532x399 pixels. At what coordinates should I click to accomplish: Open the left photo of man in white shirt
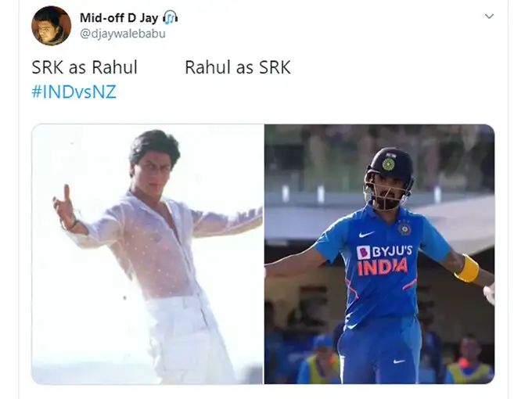(147, 254)
